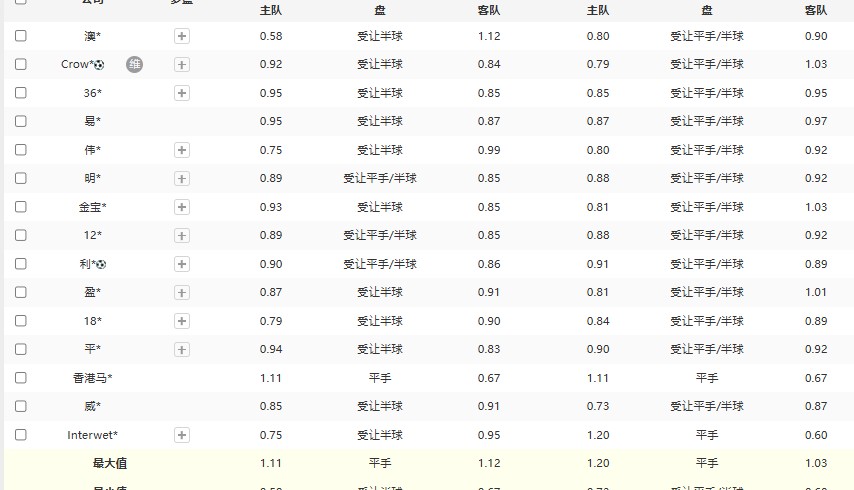Expand plus icon in the Interwet* row
The height and width of the screenshot is (490, 854).
tap(182, 435)
